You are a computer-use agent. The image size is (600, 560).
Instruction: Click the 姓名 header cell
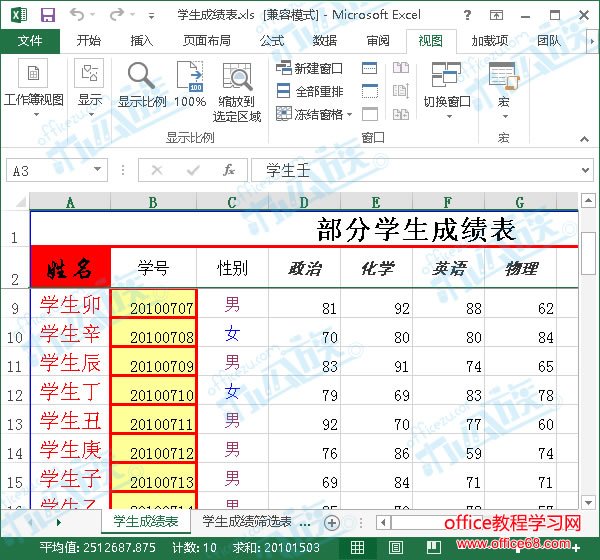click(x=70, y=267)
